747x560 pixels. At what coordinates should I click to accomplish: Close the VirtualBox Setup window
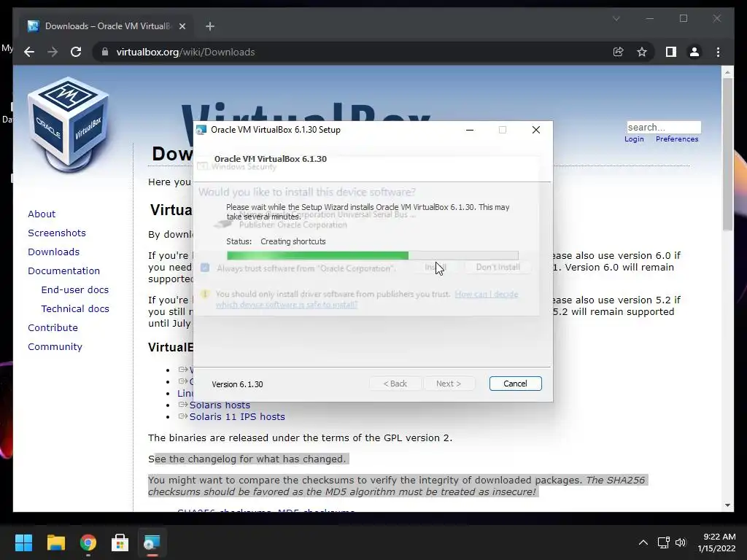click(x=536, y=130)
